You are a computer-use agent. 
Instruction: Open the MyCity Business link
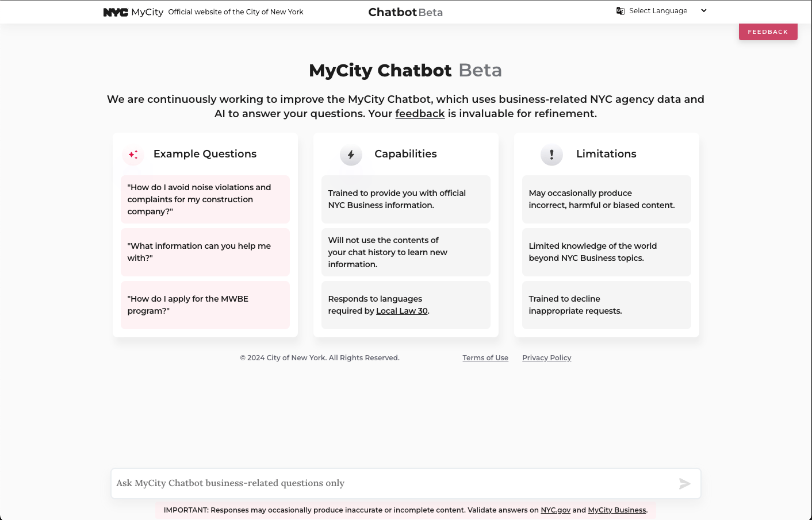616,510
